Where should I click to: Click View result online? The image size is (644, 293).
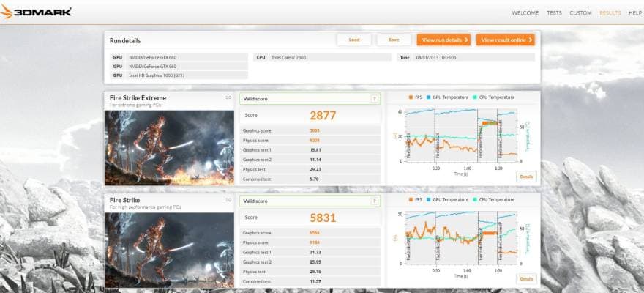tap(505, 40)
